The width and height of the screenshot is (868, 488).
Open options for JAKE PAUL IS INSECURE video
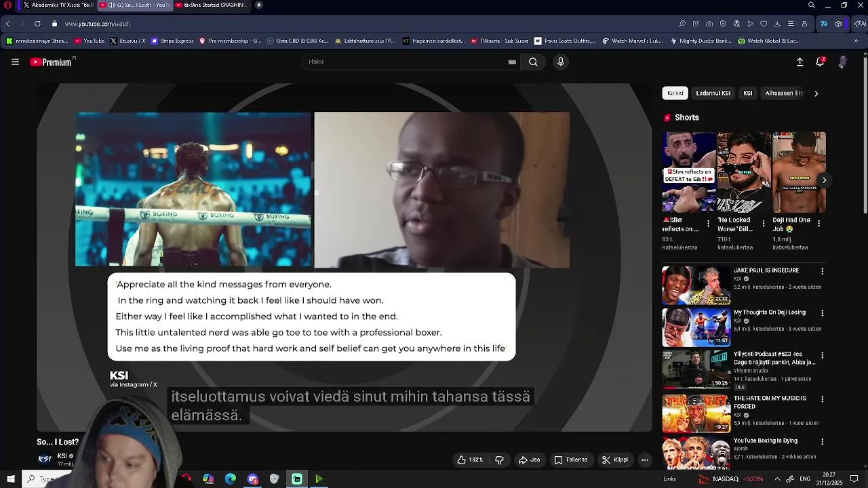click(823, 271)
